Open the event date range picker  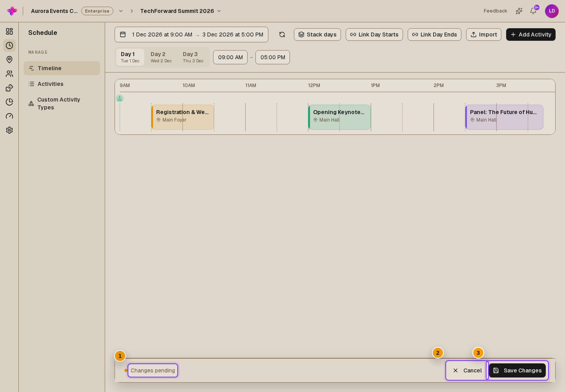coord(191,34)
